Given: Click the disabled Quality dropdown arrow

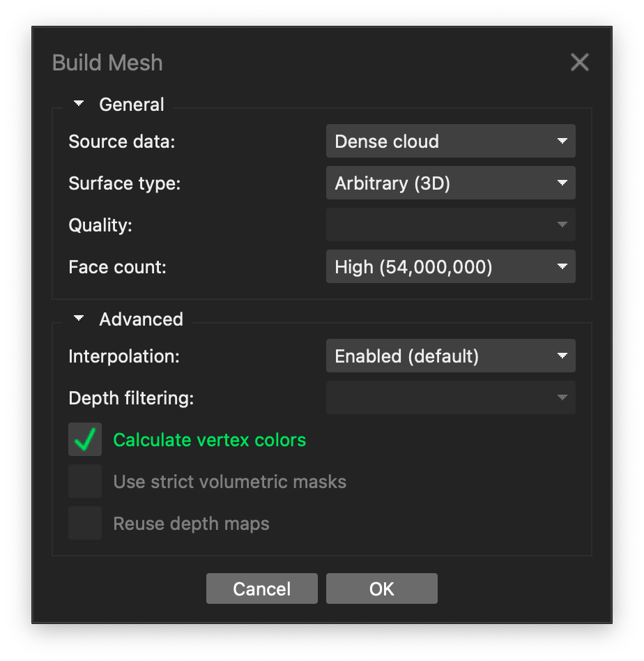Looking at the screenshot, I should click(562, 225).
